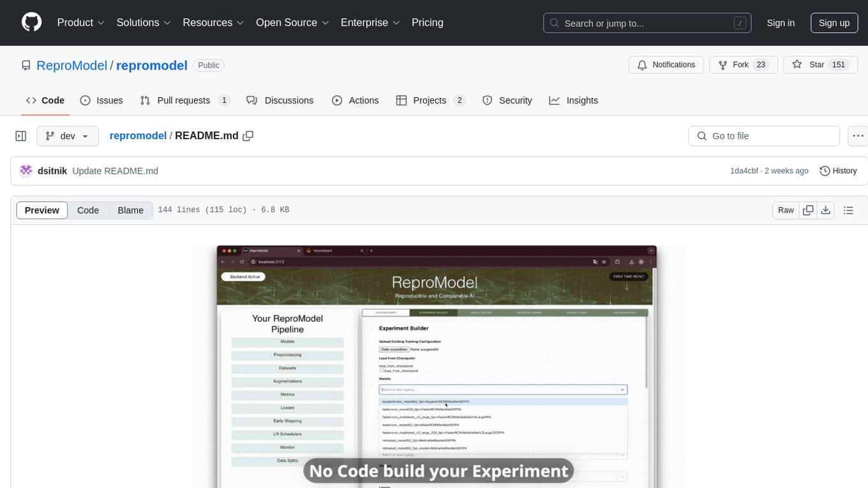Switch to Blame view

click(x=130, y=210)
